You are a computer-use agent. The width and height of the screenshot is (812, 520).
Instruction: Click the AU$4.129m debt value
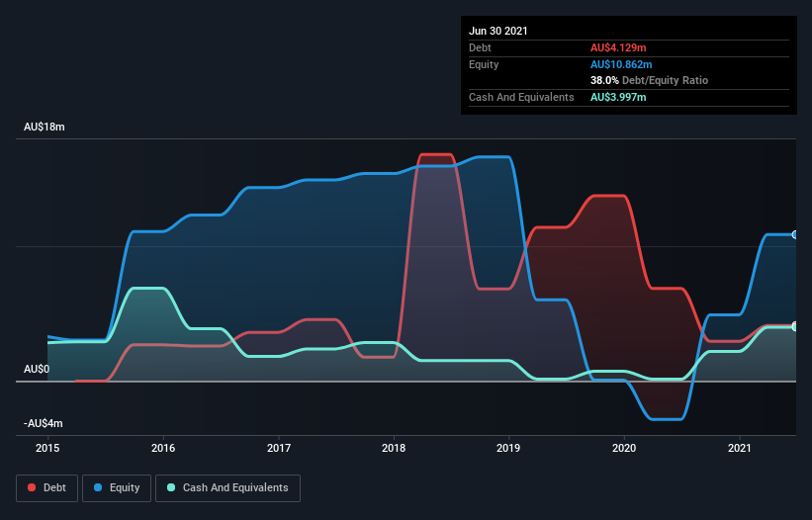tap(618, 47)
